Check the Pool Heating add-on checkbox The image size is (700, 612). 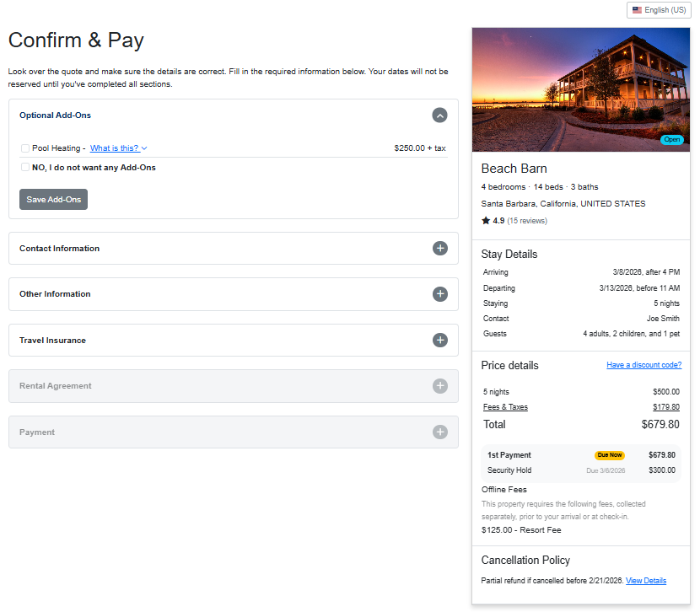[x=25, y=148]
